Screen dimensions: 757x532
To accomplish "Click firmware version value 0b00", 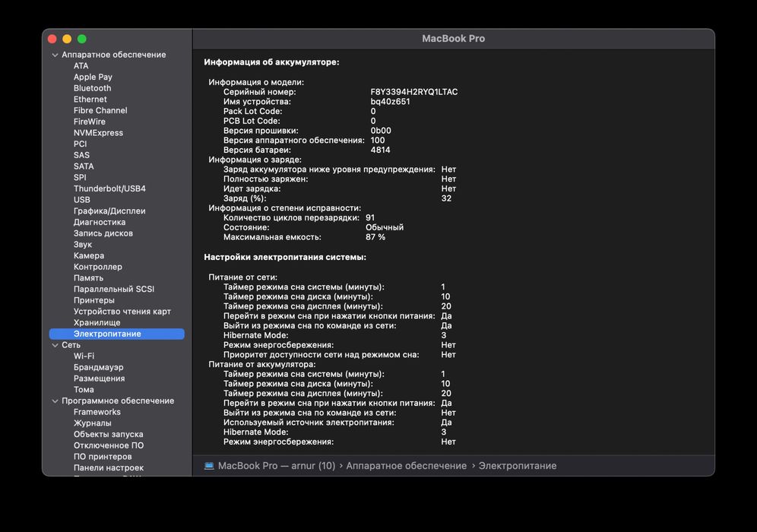I will pos(381,131).
